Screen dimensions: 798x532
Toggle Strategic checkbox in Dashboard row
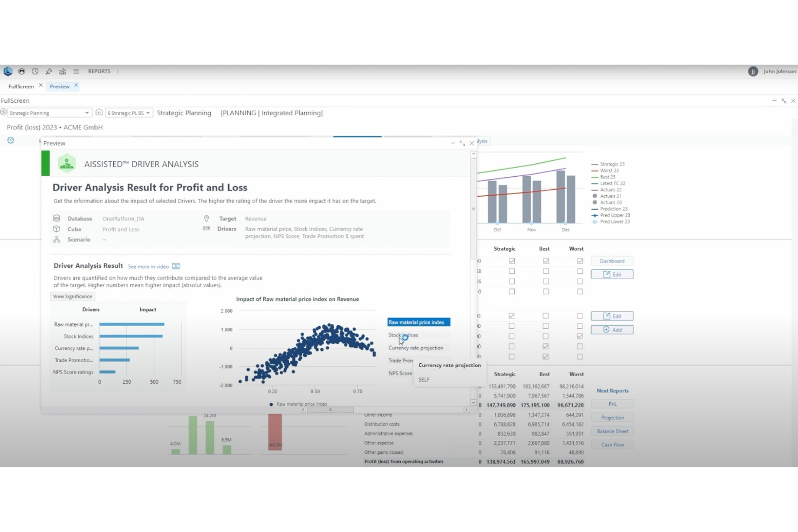(512, 261)
